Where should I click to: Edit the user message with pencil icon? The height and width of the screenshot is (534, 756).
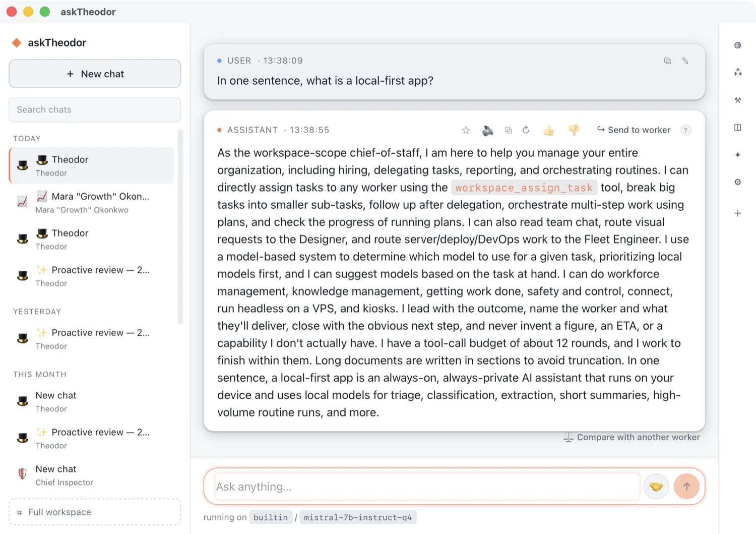685,61
